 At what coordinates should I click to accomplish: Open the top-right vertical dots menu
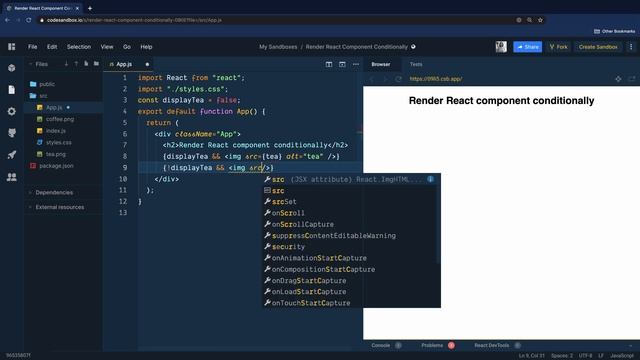[631, 47]
